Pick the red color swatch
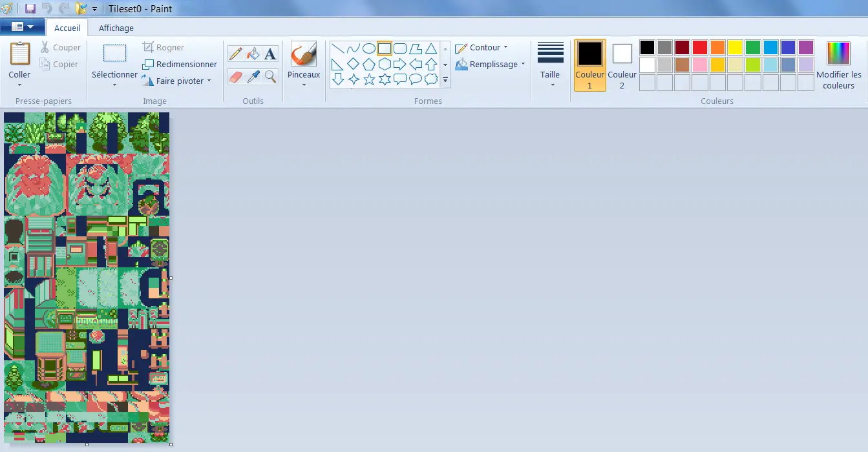The image size is (868, 452). pyautogui.click(x=700, y=47)
